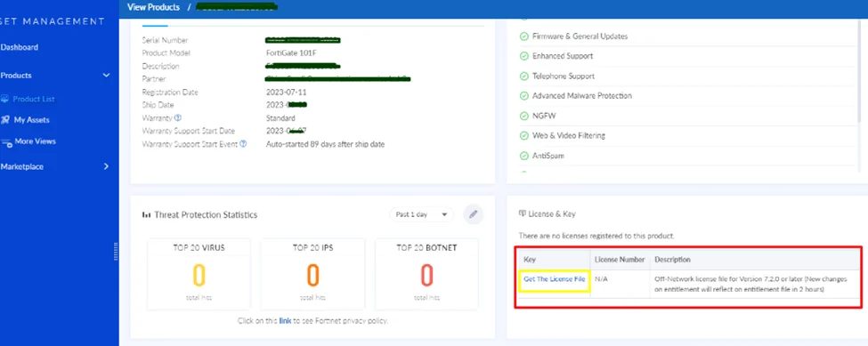The image size is (868, 346).
Task: Click the Firmware & General Updates entitlement
Action: (x=580, y=36)
